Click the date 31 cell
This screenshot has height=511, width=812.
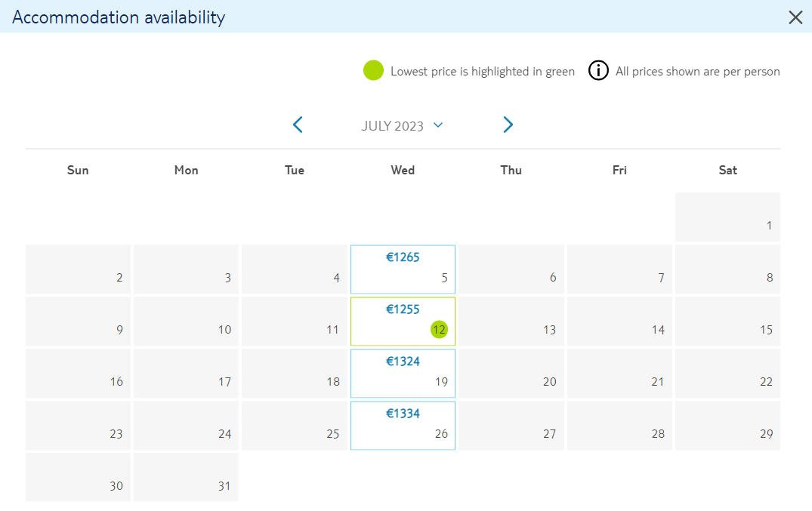tap(186, 477)
